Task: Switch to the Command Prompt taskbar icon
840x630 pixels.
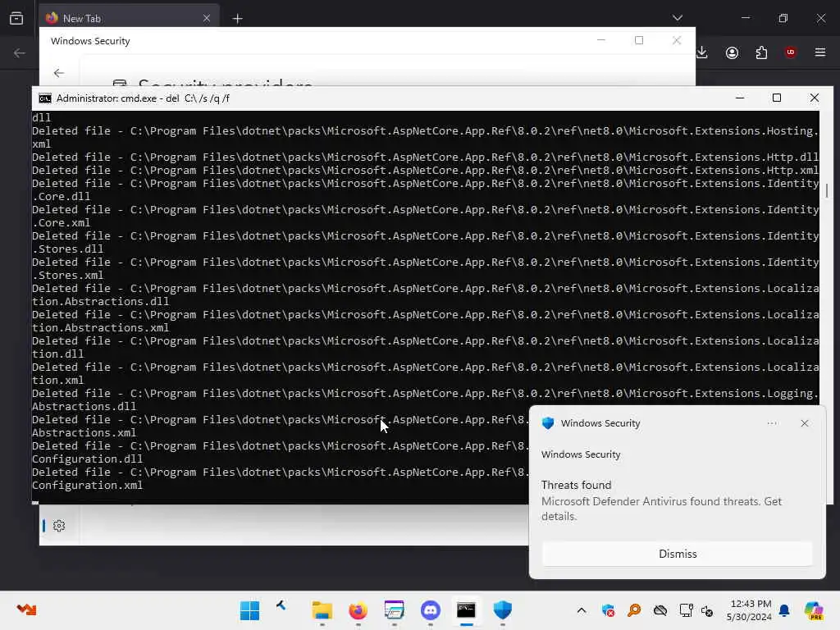Action: click(x=466, y=610)
